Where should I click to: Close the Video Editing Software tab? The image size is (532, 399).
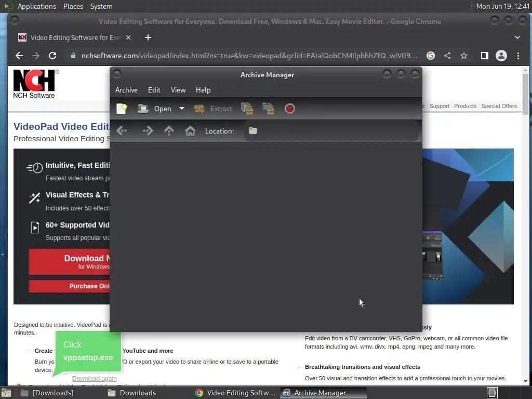(128, 37)
